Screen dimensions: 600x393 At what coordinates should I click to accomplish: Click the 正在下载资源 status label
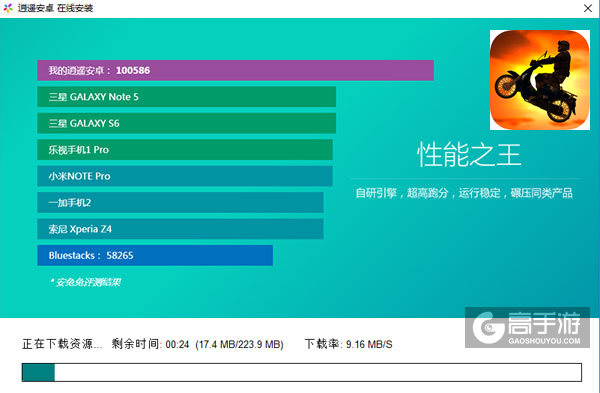click(x=62, y=344)
